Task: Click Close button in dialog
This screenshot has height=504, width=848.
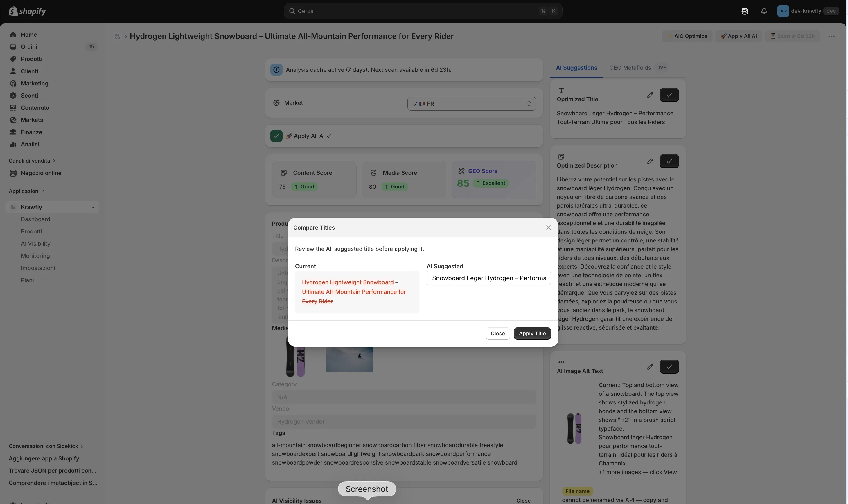Action: pyautogui.click(x=497, y=334)
